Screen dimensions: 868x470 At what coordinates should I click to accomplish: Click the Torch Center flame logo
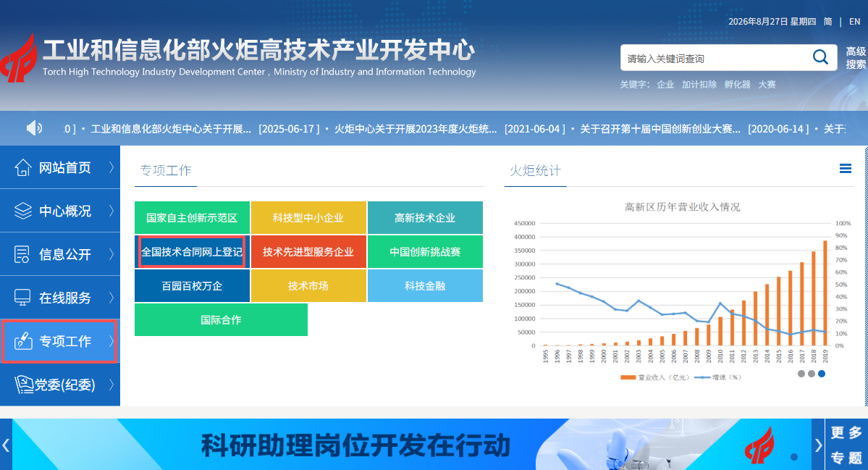20,58
